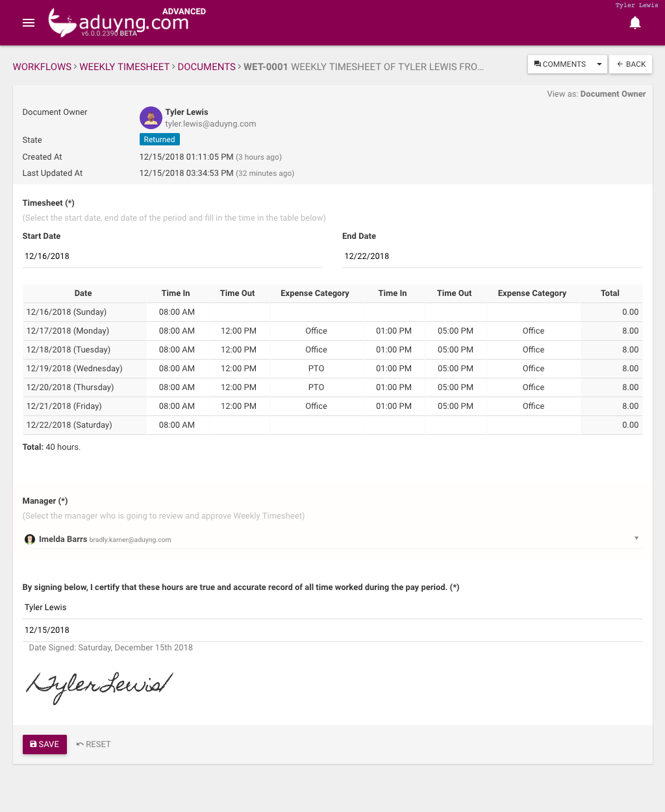Click the PTO expense category for Wednesday

[316, 368]
